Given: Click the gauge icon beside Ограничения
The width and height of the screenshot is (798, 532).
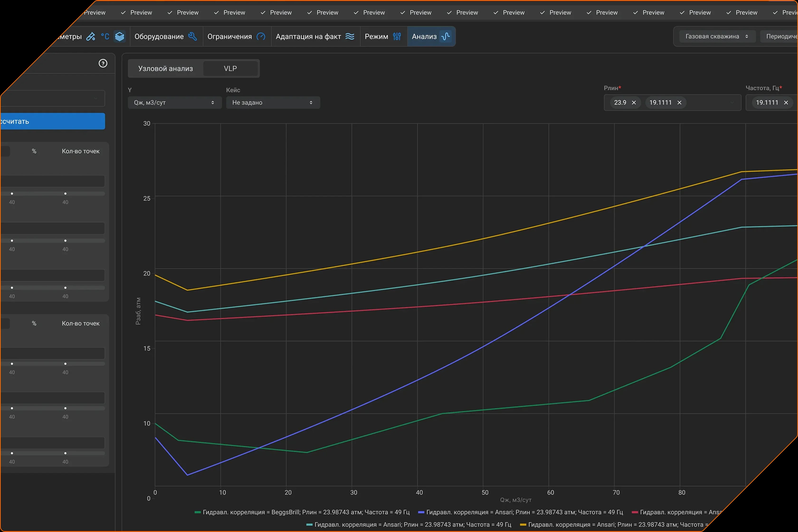Looking at the screenshot, I should tap(261, 36).
